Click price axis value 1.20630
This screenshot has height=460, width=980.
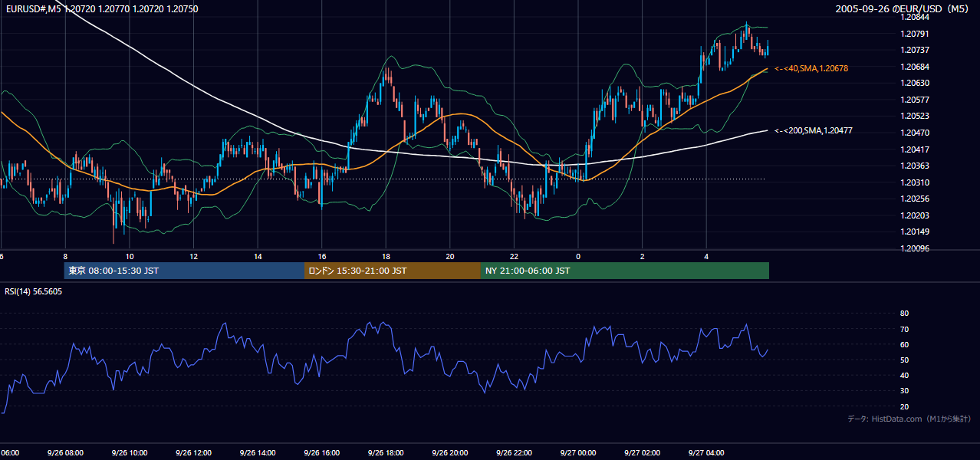pos(916,83)
